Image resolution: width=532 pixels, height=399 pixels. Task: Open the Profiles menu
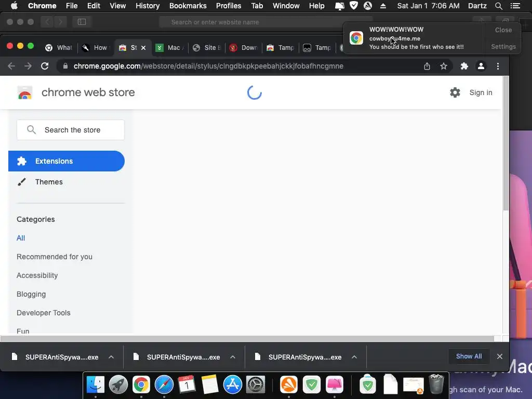click(x=229, y=6)
